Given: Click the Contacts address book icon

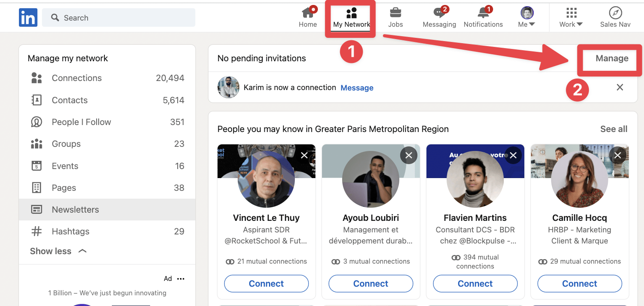Looking at the screenshot, I should [37, 100].
